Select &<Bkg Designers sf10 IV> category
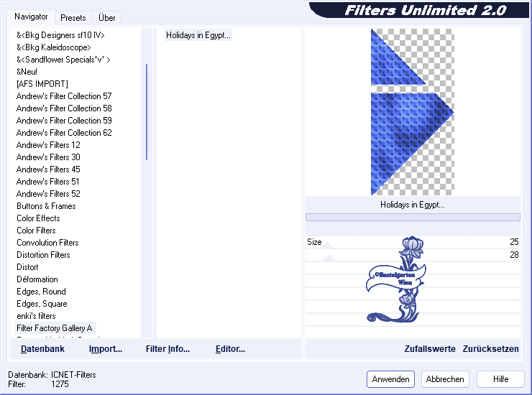The width and height of the screenshot is (532, 395). (x=60, y=35)
